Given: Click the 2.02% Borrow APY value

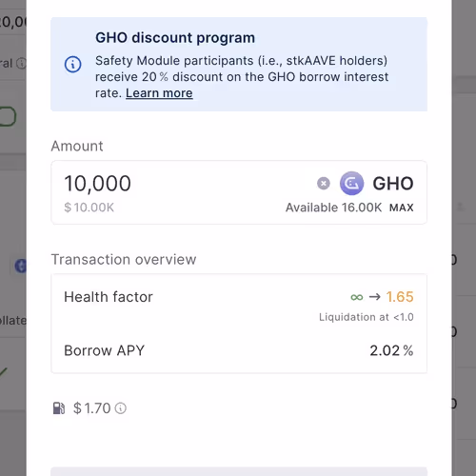Looking at the screenshot, I should click(391, 350).
